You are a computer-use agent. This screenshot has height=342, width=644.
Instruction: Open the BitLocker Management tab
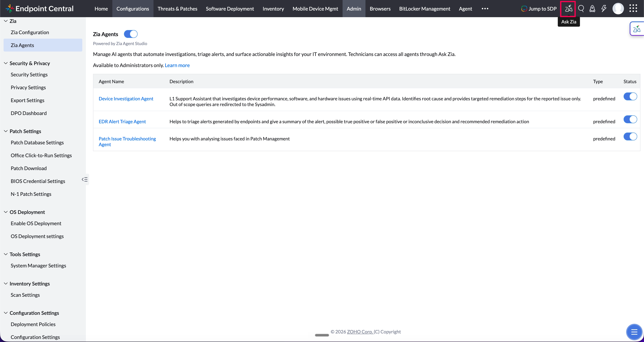(425, 9)
